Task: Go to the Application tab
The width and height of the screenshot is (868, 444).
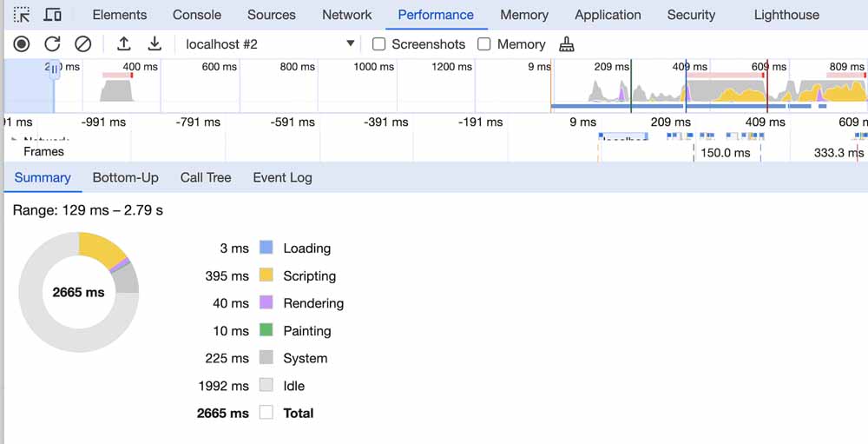Action: [608, 15]
